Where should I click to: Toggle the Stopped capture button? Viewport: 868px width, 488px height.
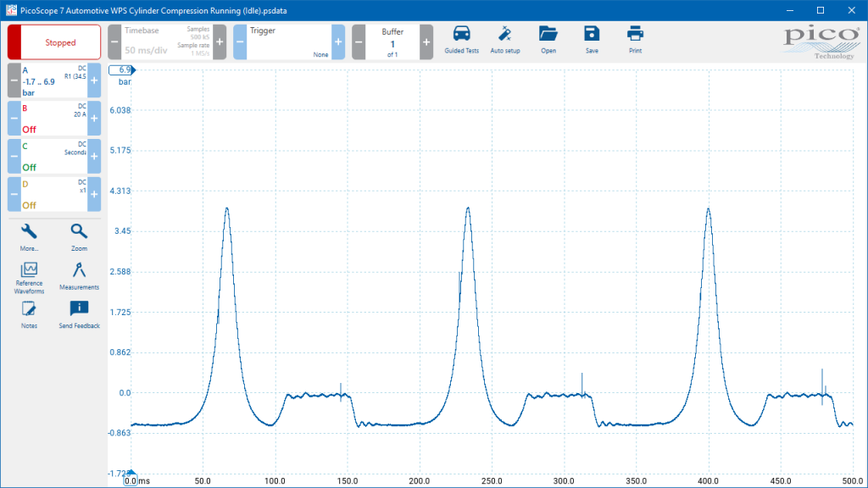(x=54, y=42)
